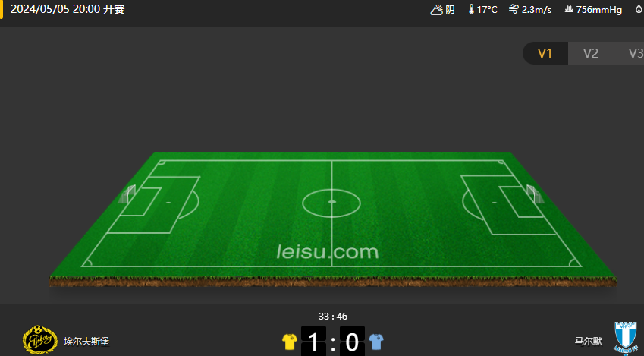Open the 埃尔夫斯堡 team name link
The width and height of the screenshot is (644, 356).
tap(86, 342)
